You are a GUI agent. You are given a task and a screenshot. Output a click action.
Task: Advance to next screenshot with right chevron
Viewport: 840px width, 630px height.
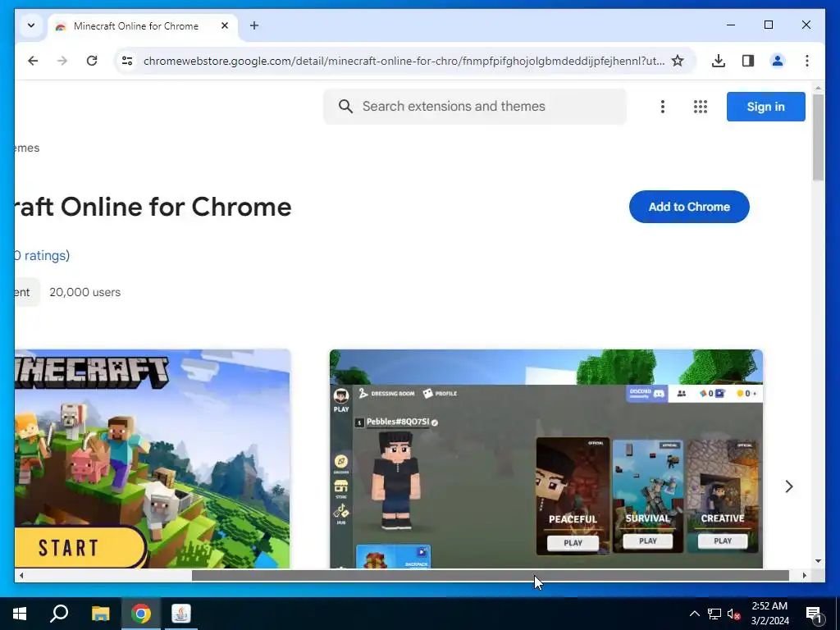(x=788, y=486)
